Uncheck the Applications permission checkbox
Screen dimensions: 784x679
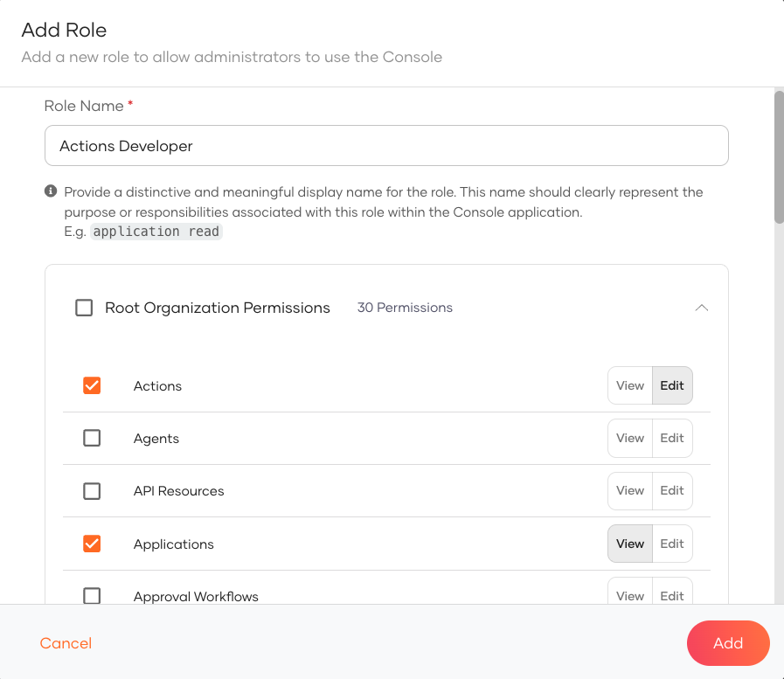(x=92, y=544)
